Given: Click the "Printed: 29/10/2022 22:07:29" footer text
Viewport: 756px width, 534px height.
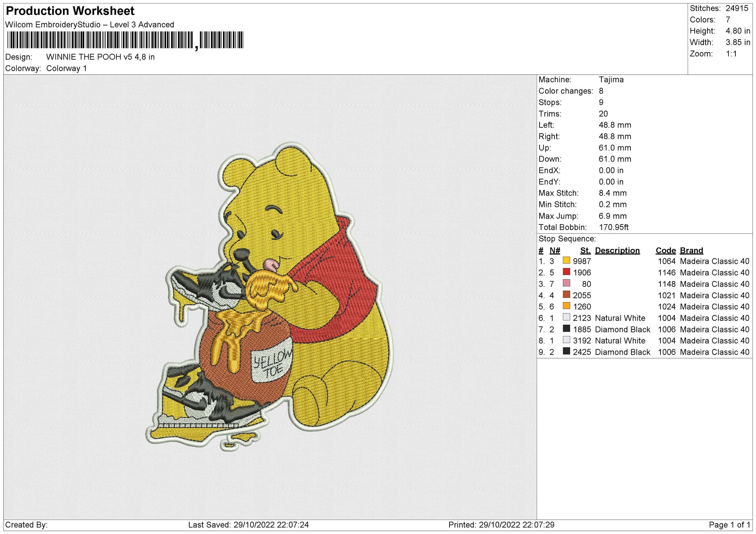Looking at the screenshot, I should click(502, 525).
